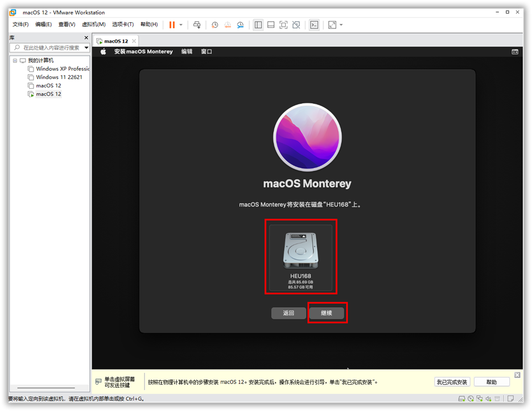Take a snapshot of this virtual machine
532x411 pixels.
click(x=215, y=25)
